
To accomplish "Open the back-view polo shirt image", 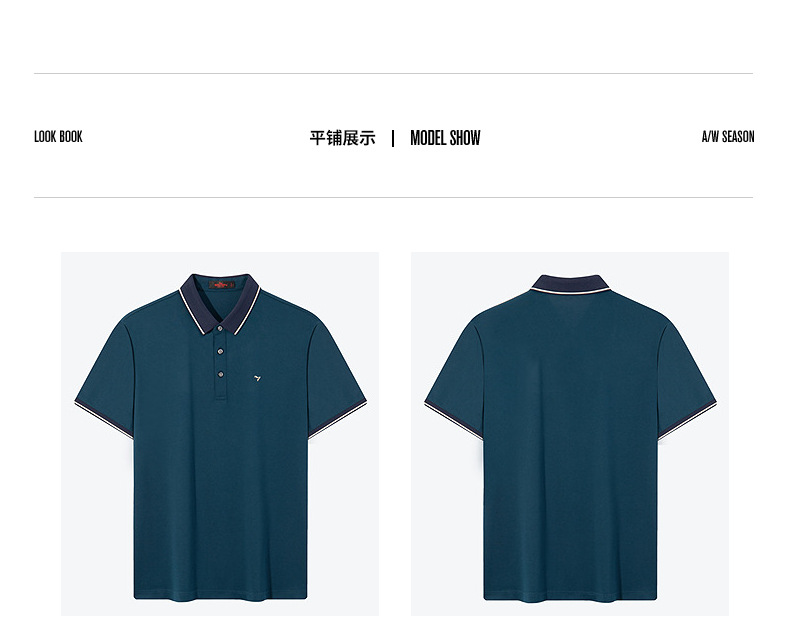I will (x=570, y=434).
